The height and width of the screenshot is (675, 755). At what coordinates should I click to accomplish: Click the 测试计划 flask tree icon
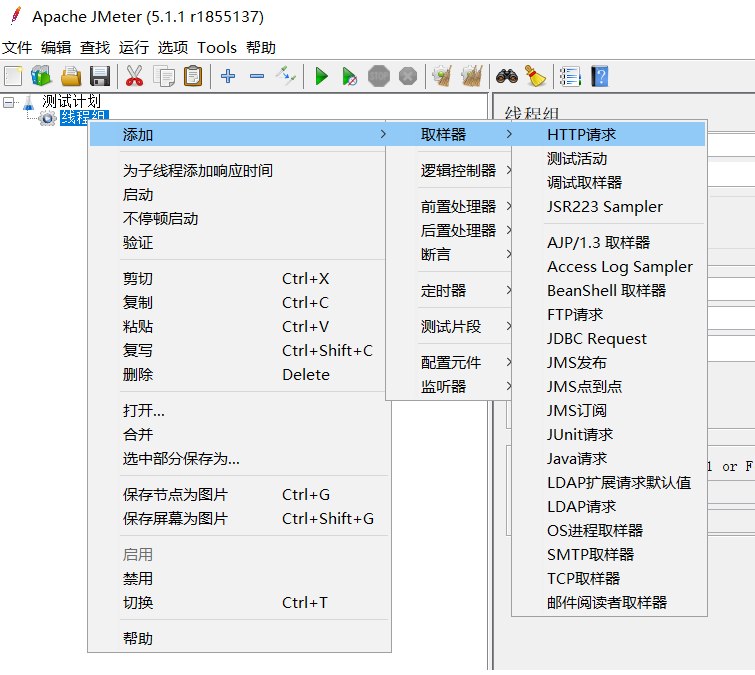click(29, 102)
